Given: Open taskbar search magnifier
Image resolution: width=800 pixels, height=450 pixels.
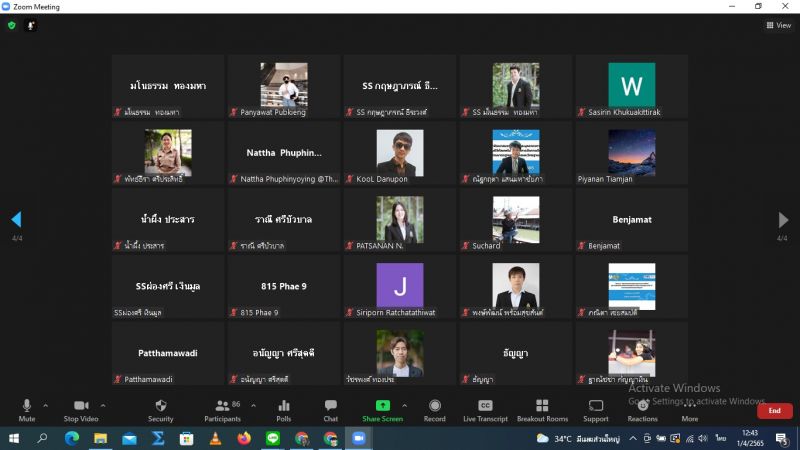Looking at the screenshot, I should (x=42, y=438).
